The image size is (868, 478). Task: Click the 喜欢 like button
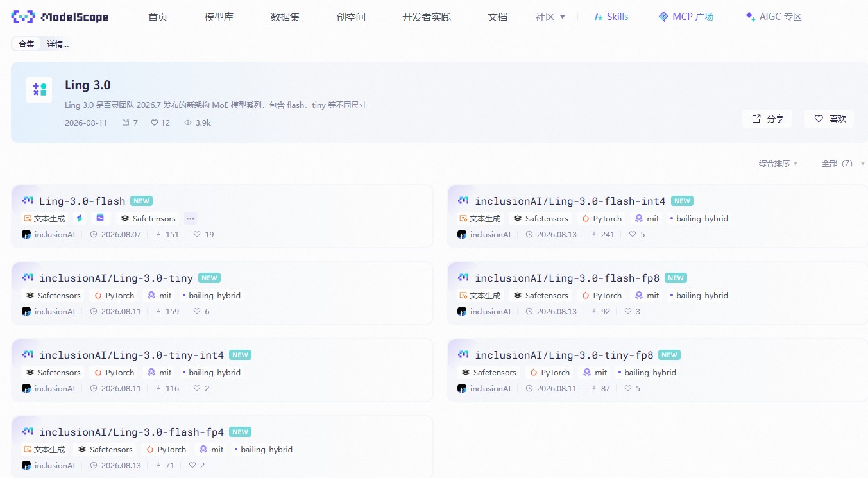(830, 119)
